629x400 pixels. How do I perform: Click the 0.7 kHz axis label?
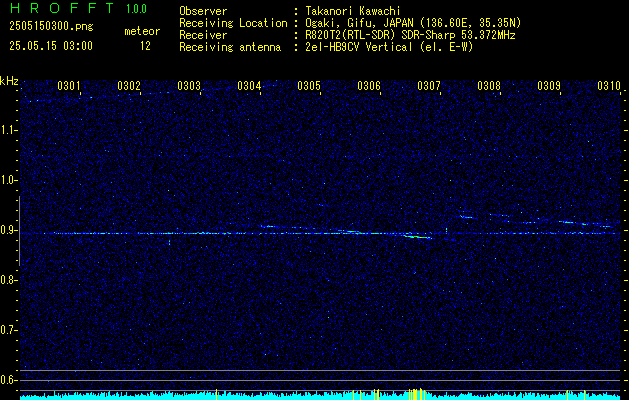(x=9, y=330)
